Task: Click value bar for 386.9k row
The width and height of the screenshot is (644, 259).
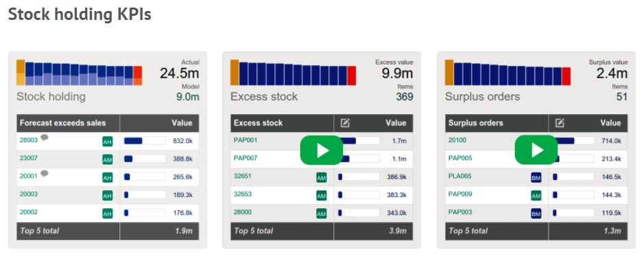Action: click(x=359, y=177)
